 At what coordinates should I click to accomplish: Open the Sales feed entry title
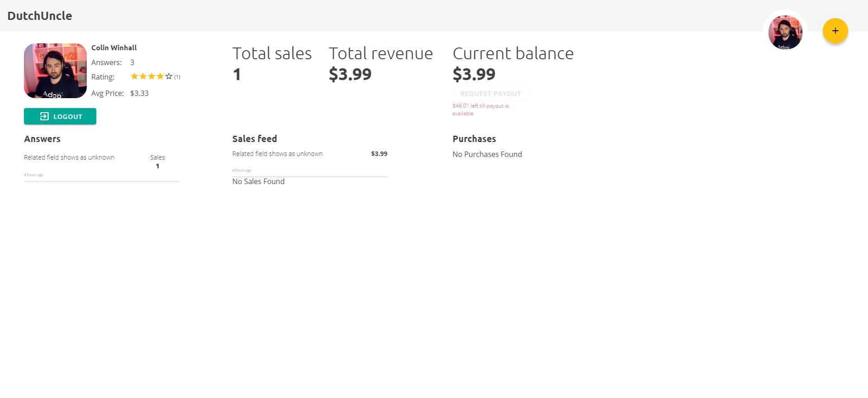pyautogui.click(x=278, y=154)
